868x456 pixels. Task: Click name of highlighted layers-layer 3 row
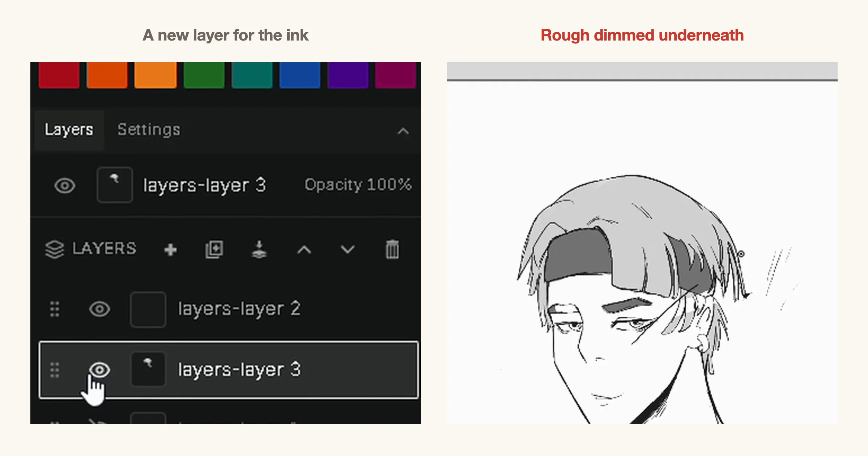239,370
